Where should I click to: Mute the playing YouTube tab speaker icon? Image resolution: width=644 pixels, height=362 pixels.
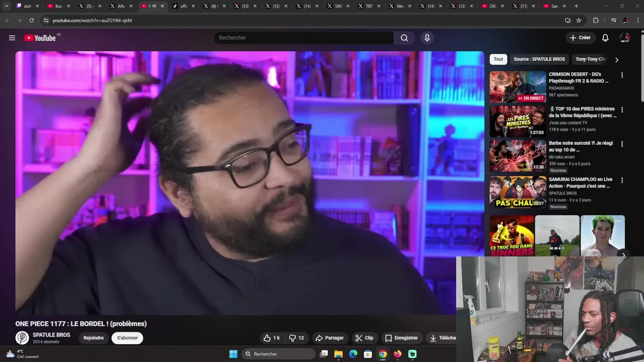154,6
